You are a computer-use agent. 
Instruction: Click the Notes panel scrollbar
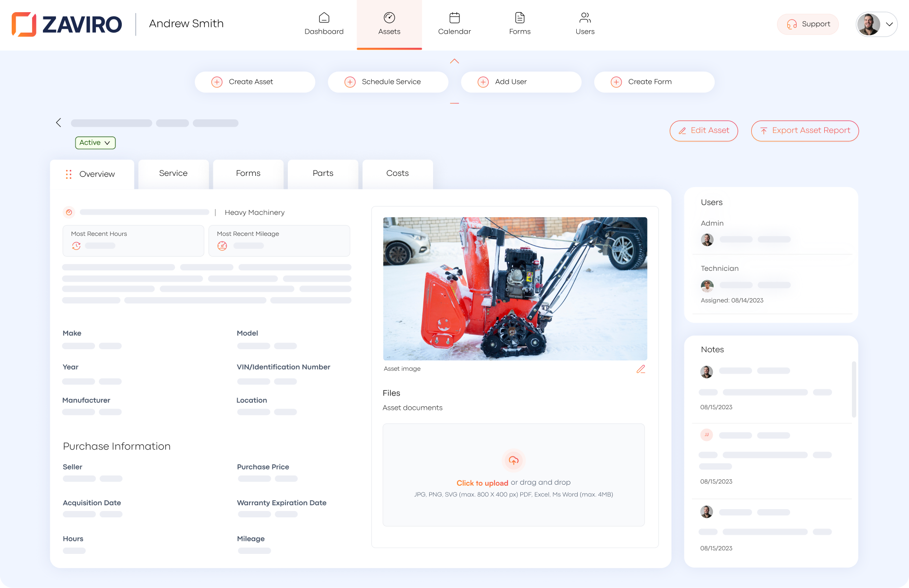point(853,389)
